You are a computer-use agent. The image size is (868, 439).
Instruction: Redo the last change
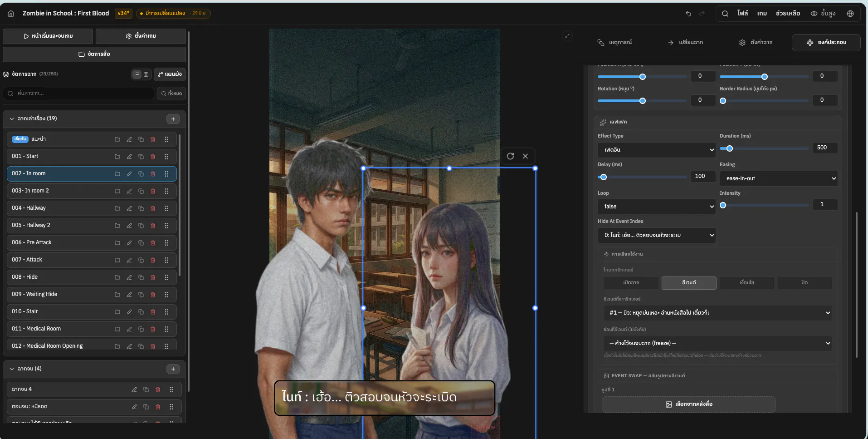(702, 14)
